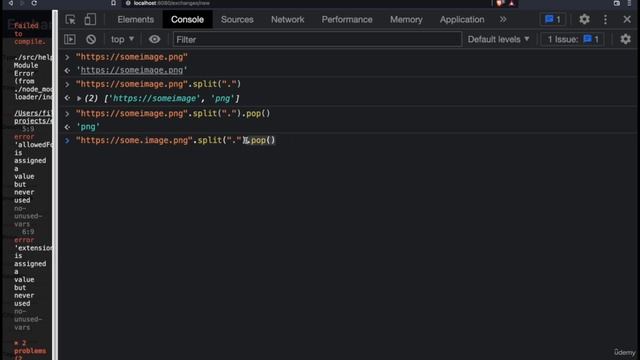Viewport: 640px width, 360px height.
Task: Open the DevTools three-dot menu
Action: pyautogui.click(x=605, y=19)
